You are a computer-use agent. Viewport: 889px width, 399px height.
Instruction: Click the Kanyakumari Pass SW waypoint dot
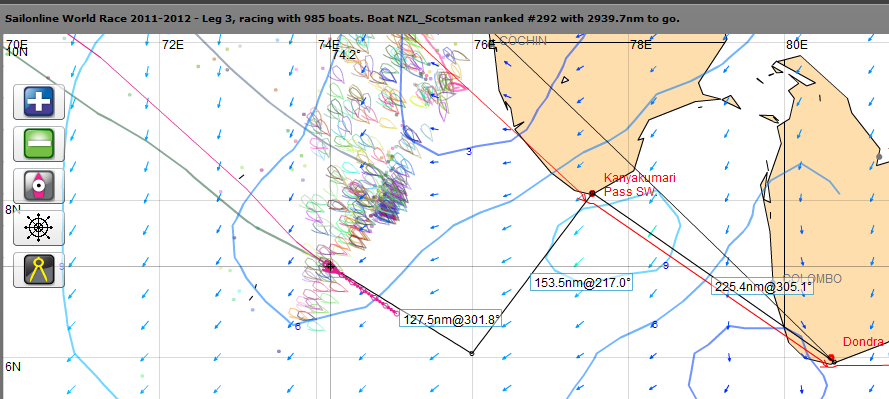(592, 193)
